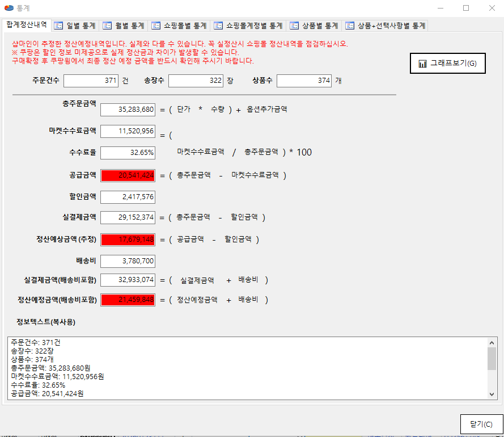The width and height of the screenshot is (504, 437).
Task: Click inside the 정보텍스트 copy text area
Action: pyautogui.click(x=247, y=368)
